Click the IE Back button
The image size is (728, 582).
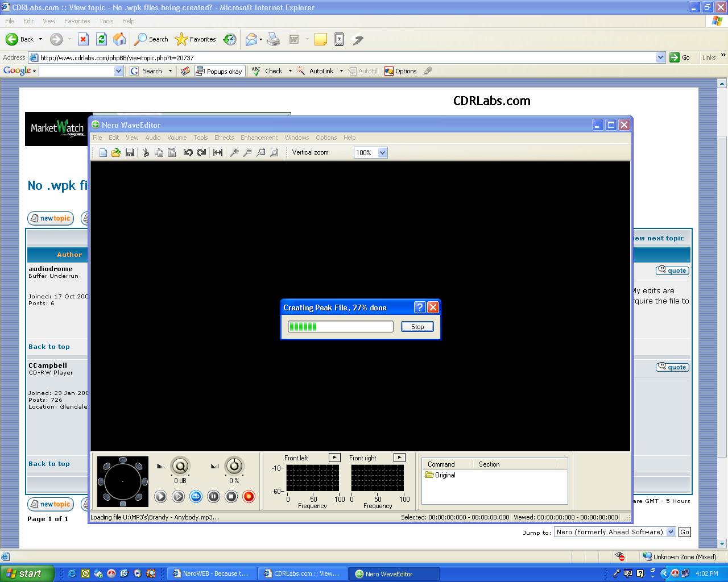click(20, 39)
